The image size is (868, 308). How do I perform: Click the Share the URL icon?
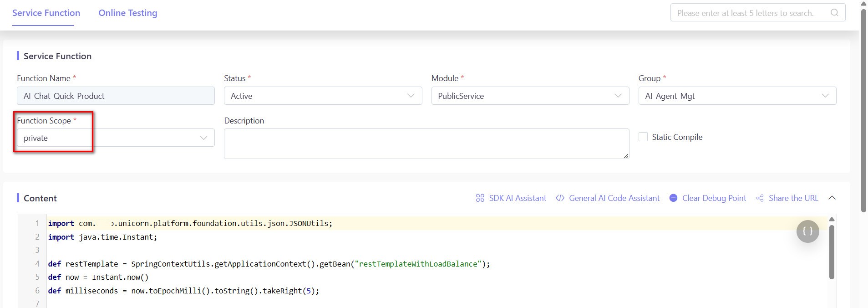760,198
